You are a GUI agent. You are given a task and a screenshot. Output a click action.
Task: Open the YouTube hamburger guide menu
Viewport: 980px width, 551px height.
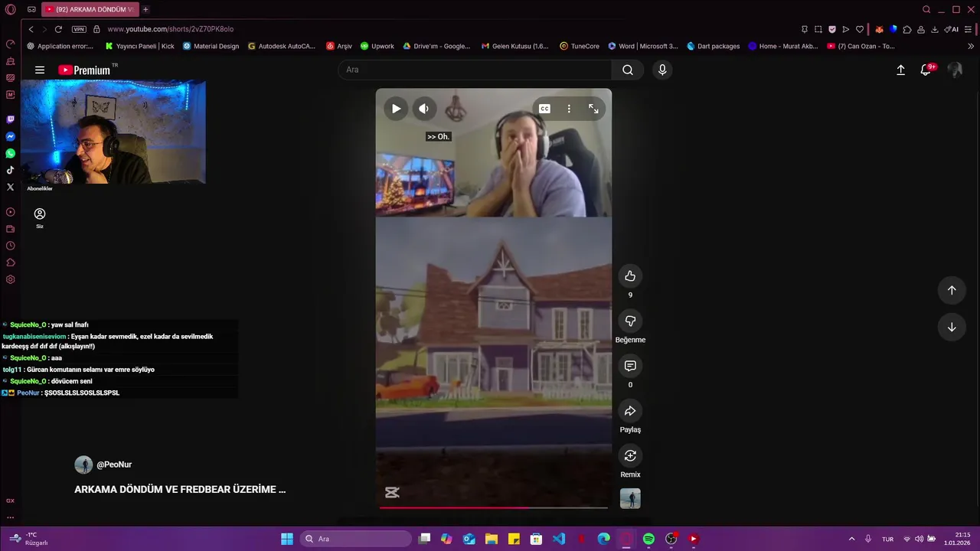coord(40,70)
